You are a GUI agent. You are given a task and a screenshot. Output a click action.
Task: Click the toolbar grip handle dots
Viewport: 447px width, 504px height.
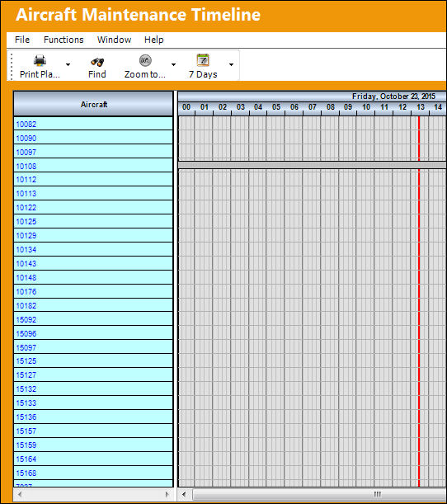pyautogui.click(x=12, y=66)
